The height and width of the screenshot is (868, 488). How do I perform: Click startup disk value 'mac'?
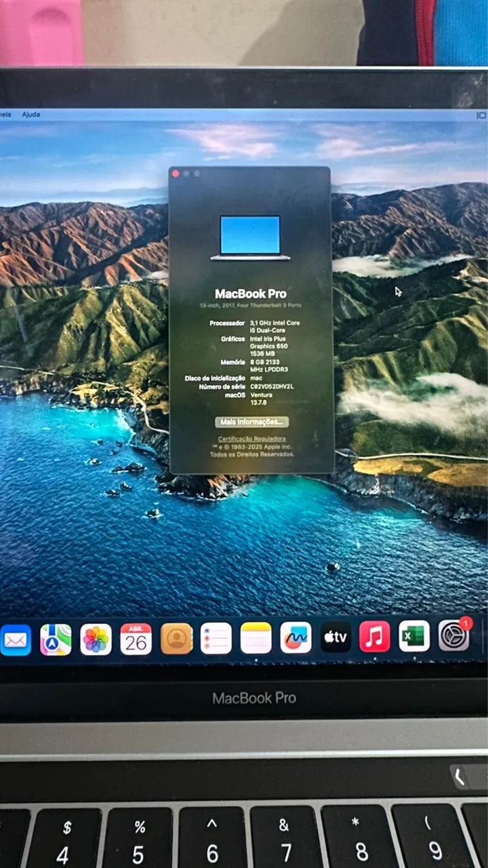pos(256,378)
